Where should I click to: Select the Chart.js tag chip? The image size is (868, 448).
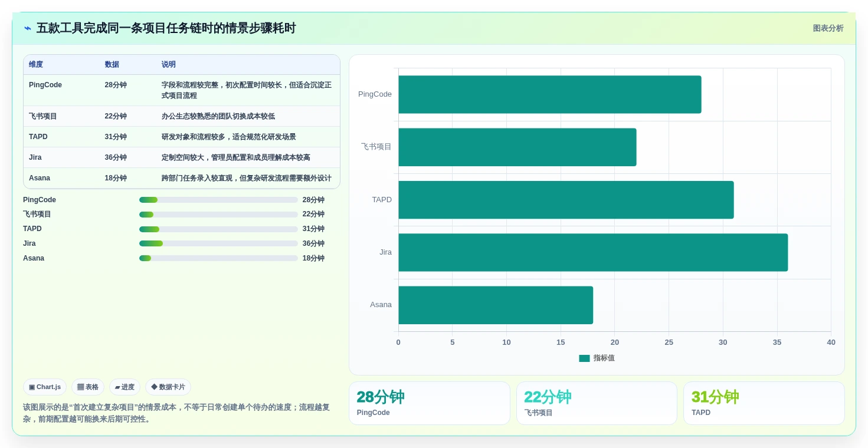tap(45, 387)
